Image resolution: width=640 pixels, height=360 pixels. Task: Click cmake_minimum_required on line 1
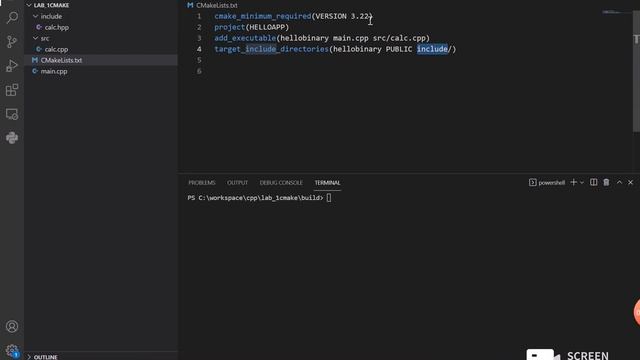pos(262,16)
